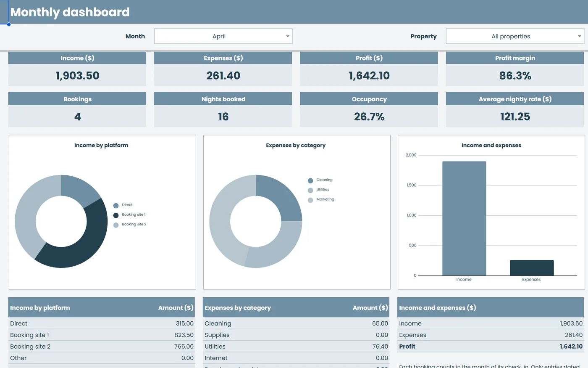Select the Expenses bar in the bar chart
This screenshot has width=588, height=368.
[x=532, y=267]
